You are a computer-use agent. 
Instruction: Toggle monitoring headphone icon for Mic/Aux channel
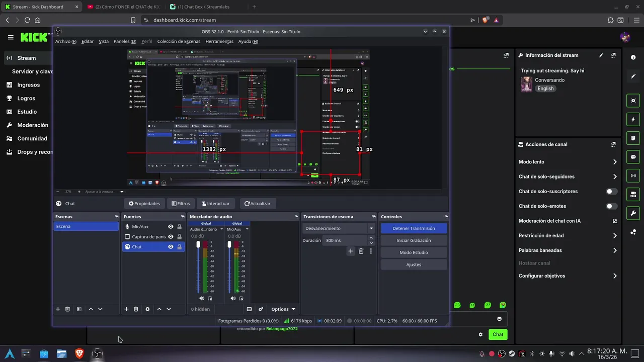click(242, 298)
